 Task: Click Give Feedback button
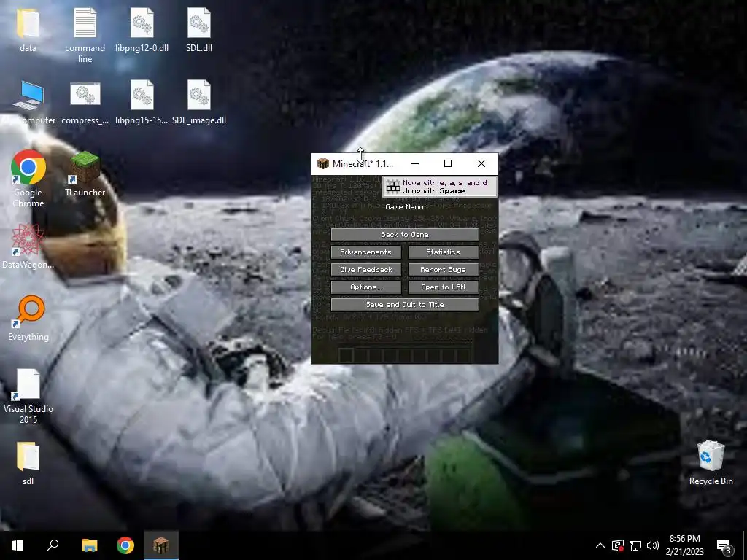[366, 270]
